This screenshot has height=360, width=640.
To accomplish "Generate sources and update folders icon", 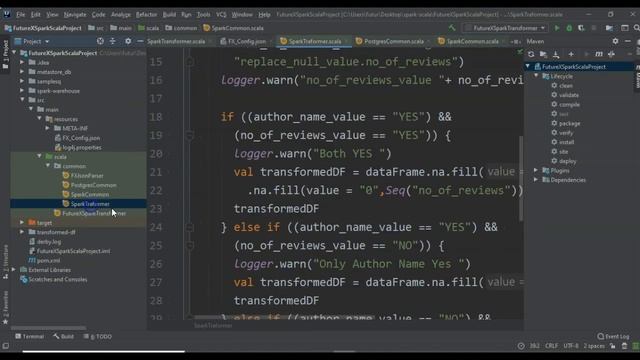I will click(543, 54).
